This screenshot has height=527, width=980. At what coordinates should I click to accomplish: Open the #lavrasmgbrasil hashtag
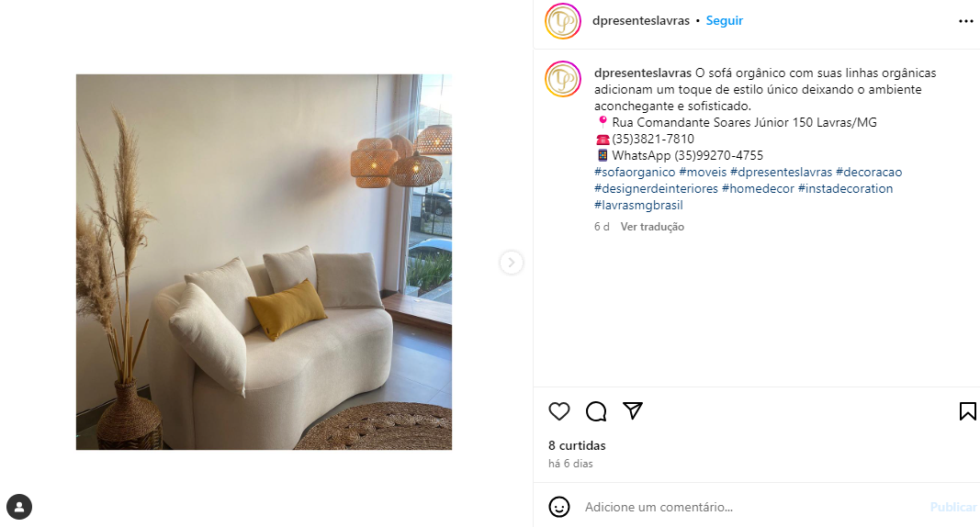[x=638, y=205]
